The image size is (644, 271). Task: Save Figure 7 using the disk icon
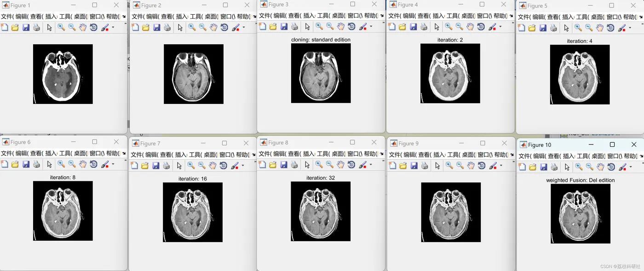(155, 165)
